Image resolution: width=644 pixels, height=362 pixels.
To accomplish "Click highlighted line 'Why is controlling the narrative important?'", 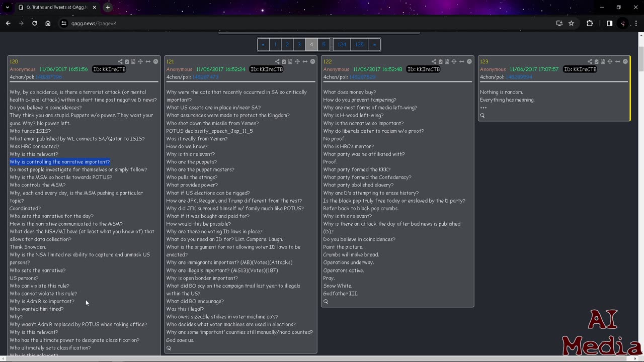I will coord(60,162).
